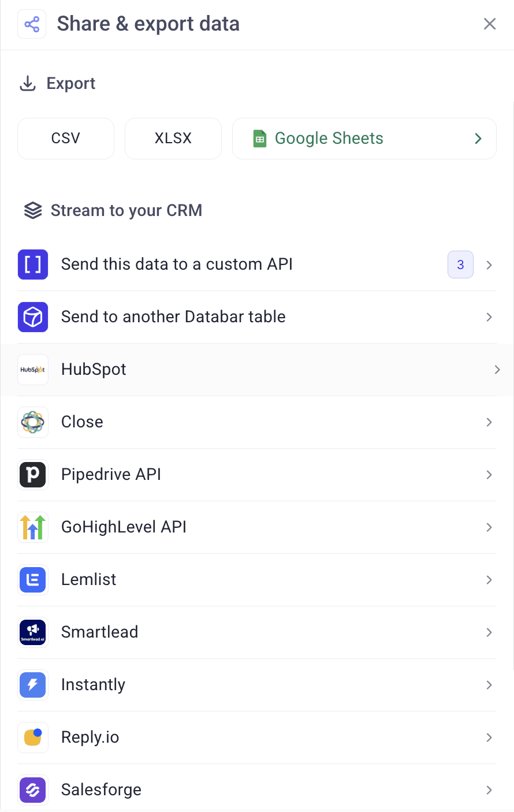Select the Pipedrive API icon
The height and width of the screenshot is (812, 514).
coord(33,474)
